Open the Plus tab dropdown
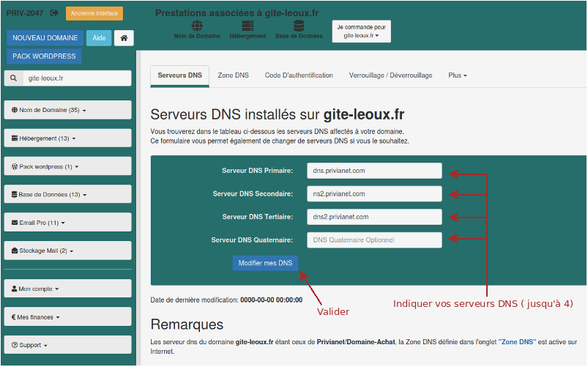 [x=458, y=75]
